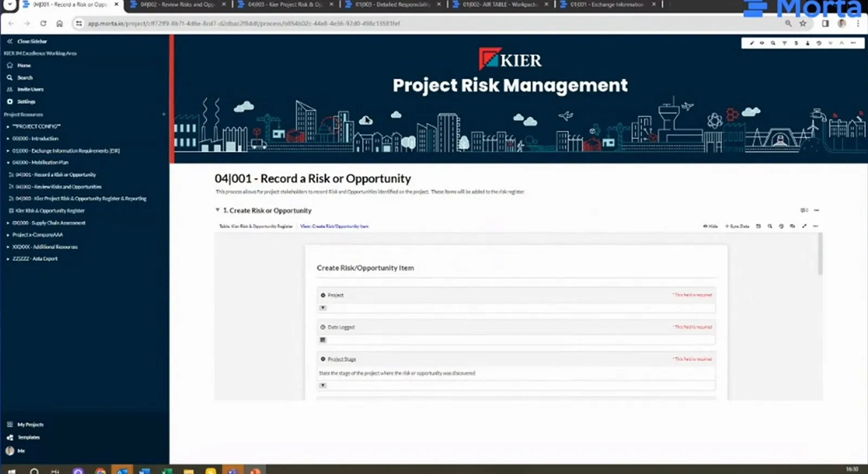868x474 pixels.
Task: Open the Date Logged calendar picker
Action: 323,340
